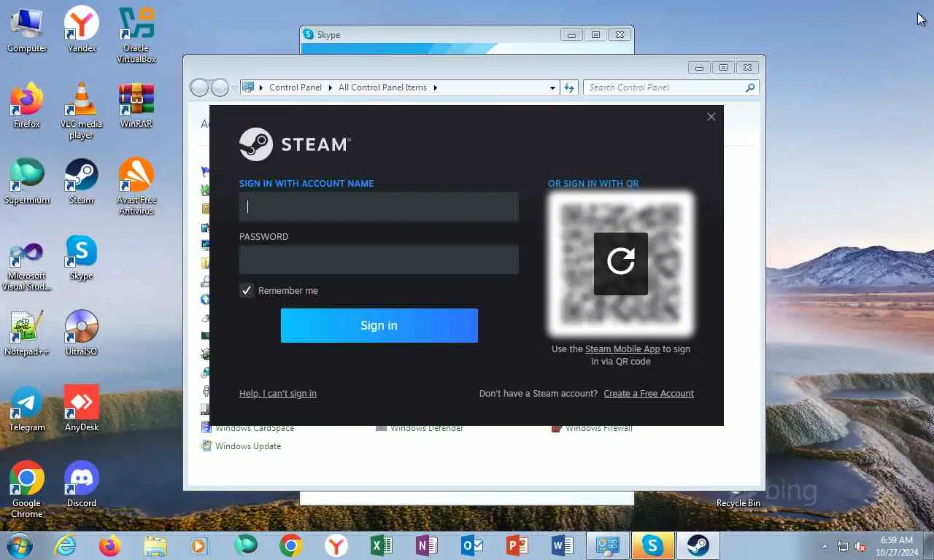Open the WinRAR desktop shortcut
The height and width of the screenshot is (560, 934).
pyautogui.click(x=136, y=106)
